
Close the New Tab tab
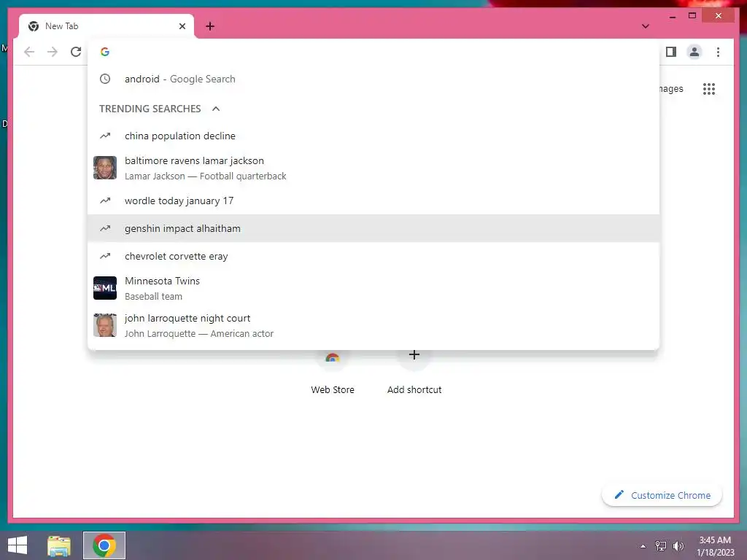point(182,26)
